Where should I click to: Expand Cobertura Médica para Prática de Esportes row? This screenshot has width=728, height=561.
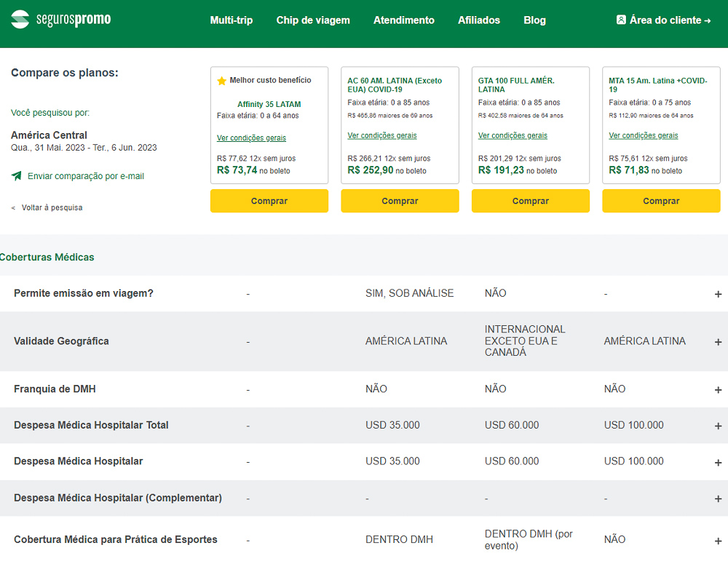coord(718,541)
